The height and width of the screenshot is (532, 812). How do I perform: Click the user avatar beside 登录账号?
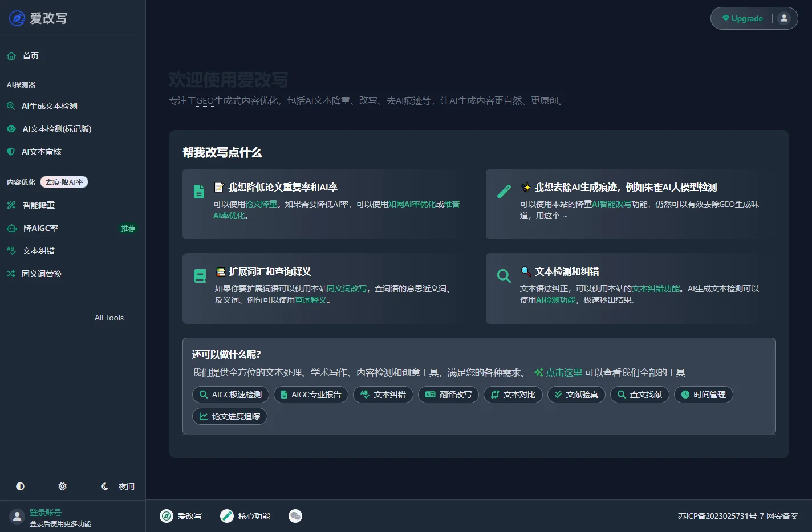click(17, 517)
